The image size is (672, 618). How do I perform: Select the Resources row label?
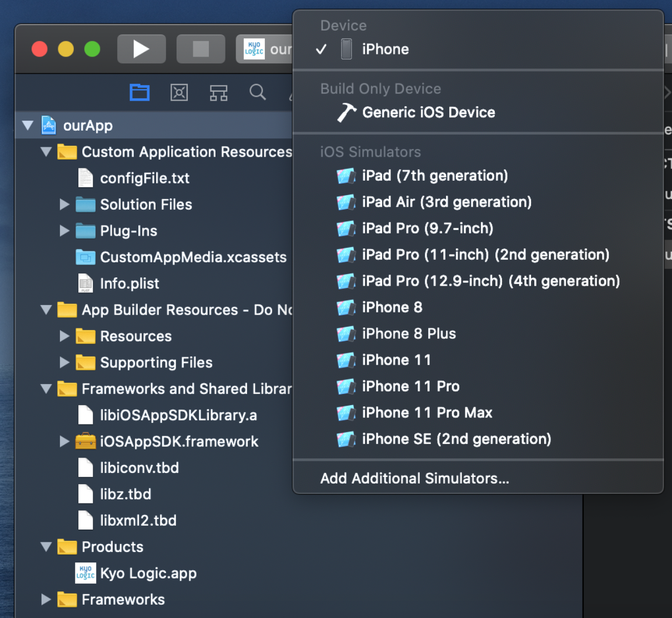(x=136, y=336)
